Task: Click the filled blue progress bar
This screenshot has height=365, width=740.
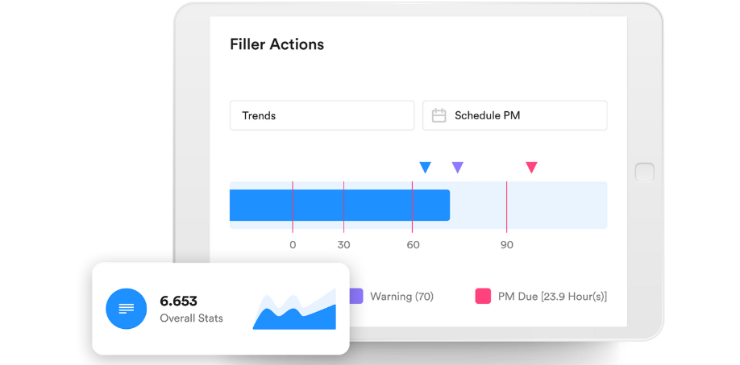Action: coord(340,205)
